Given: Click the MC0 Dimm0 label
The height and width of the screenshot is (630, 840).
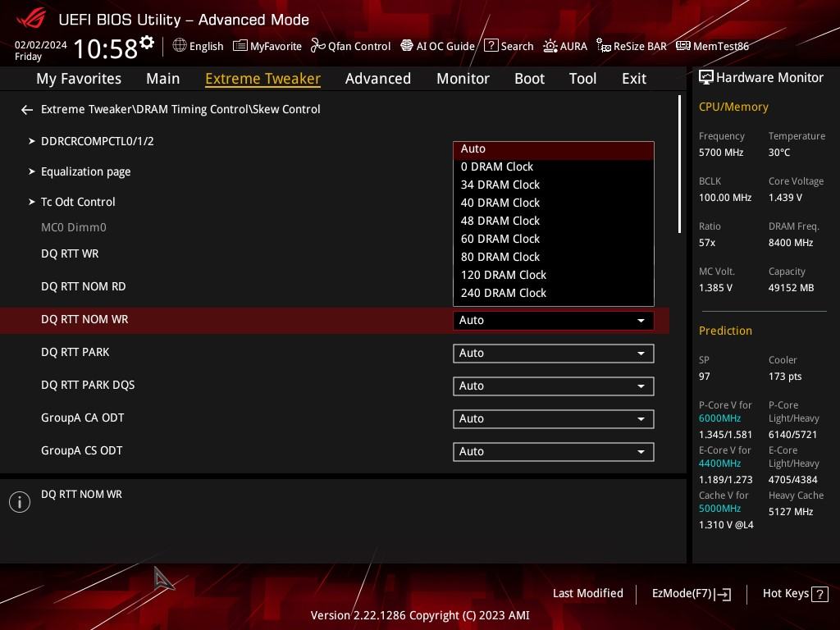Looking at the screenshot, I should [x=74, y=228].
